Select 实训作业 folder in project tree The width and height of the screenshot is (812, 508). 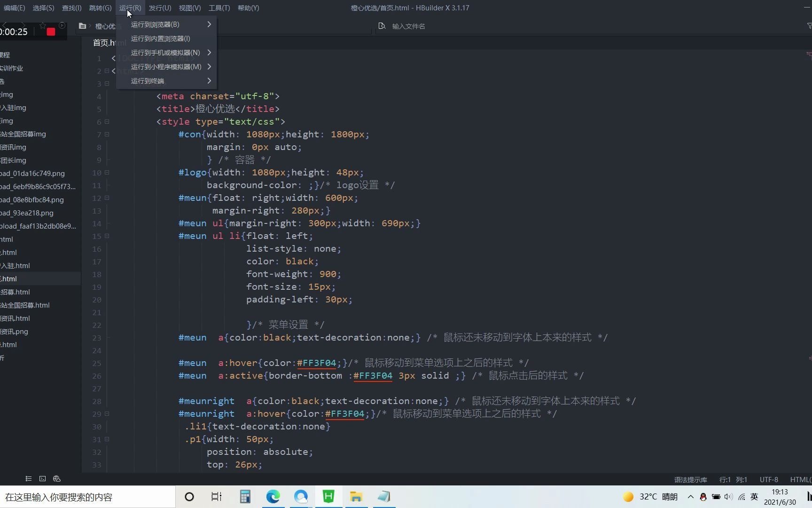(12, 68)
